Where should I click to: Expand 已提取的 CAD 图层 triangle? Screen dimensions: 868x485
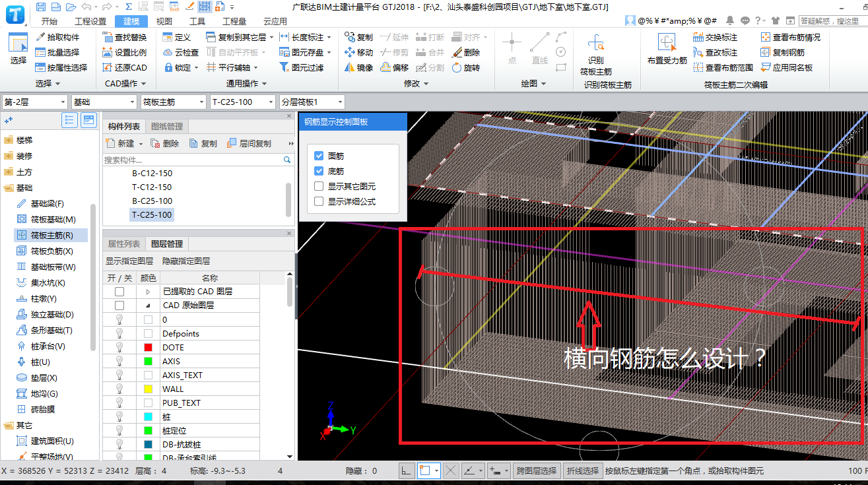[148, 291]
